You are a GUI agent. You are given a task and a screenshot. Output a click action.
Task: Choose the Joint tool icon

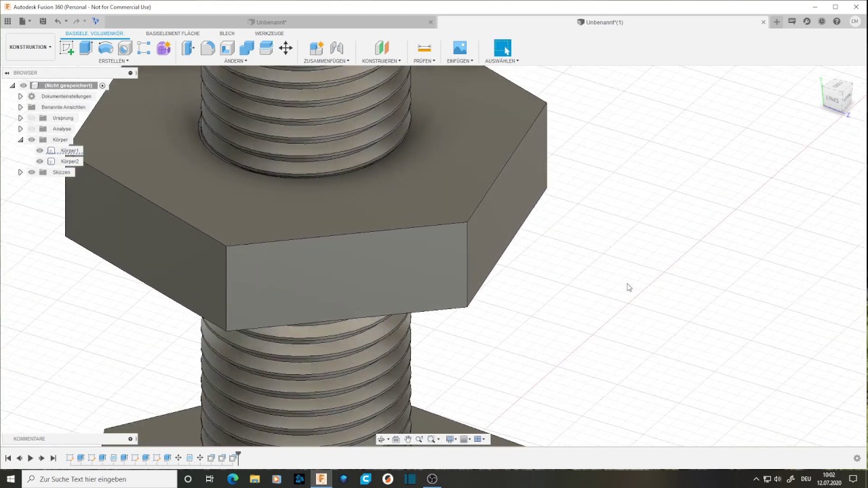(x=336, y=47)
